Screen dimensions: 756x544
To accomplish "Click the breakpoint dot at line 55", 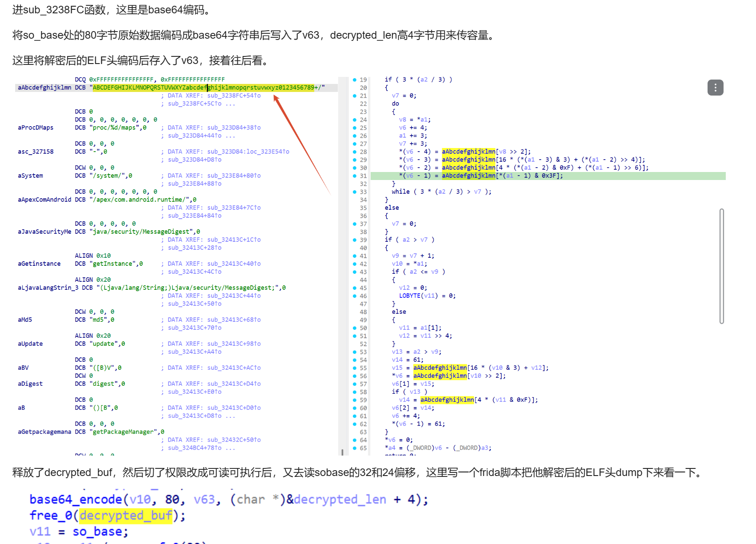I will point(355,368).
